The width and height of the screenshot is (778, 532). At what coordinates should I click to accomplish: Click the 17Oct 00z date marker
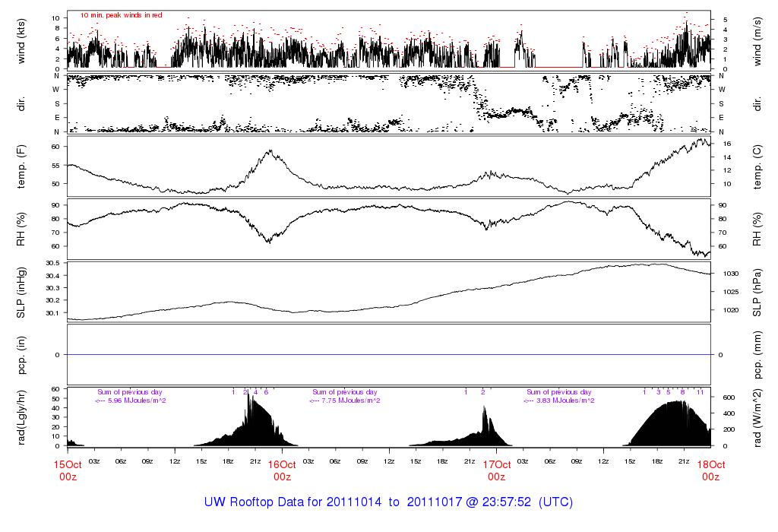pos(496,470)
